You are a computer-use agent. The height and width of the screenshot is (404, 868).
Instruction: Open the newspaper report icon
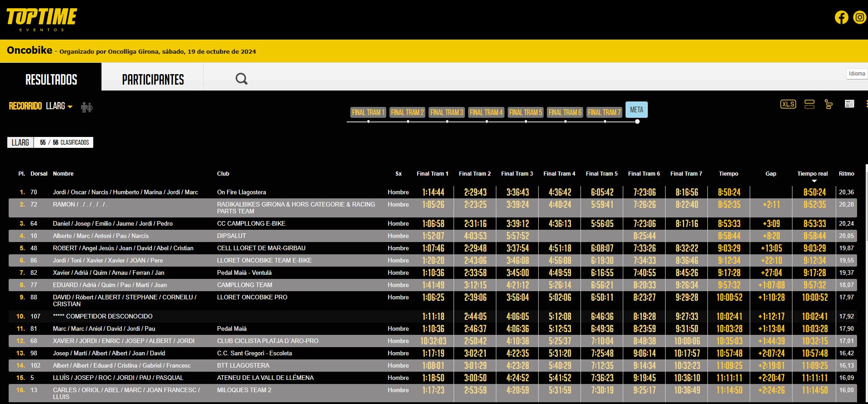[849, 104]
